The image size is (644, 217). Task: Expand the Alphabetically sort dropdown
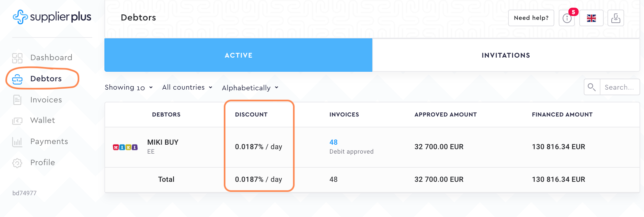250,88
